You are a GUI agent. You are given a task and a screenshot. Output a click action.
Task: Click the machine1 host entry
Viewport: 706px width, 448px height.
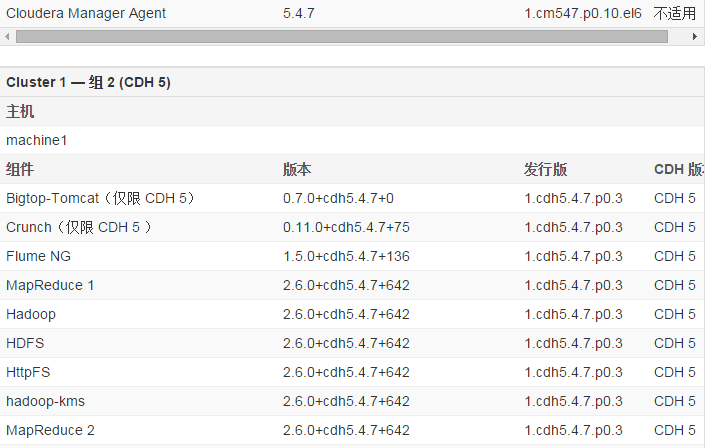click(36, 140)
